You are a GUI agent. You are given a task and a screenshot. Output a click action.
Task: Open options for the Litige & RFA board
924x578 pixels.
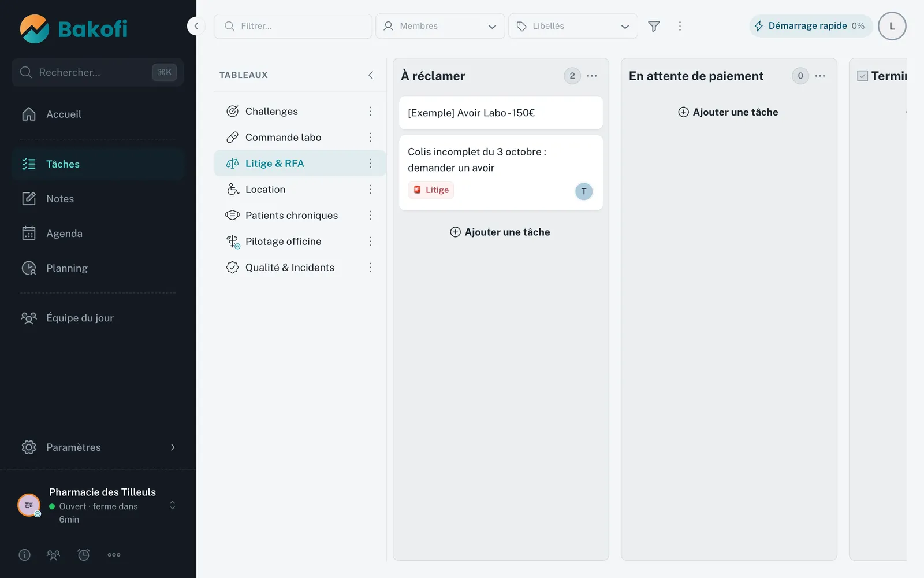[370, 164]
